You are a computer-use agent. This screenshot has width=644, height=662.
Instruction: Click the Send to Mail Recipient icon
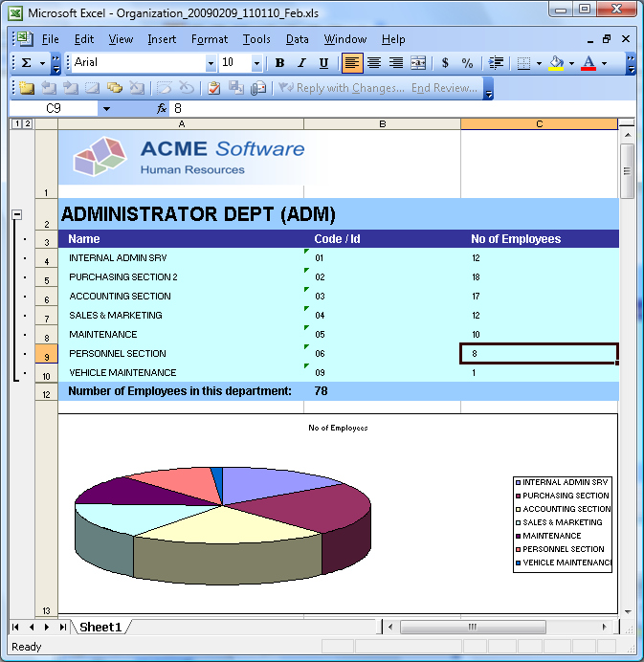click(258, 88)
